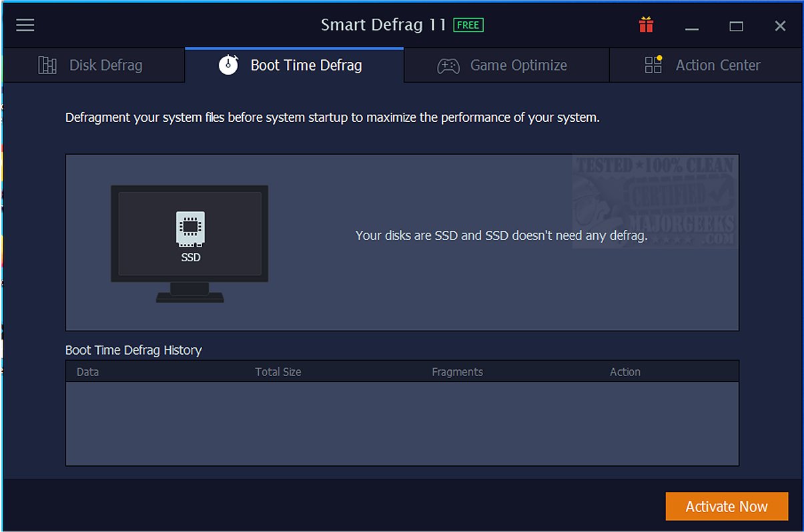Switch to the Disk Defrag tab
The image size is (804, 532).
tap(93, 65)
